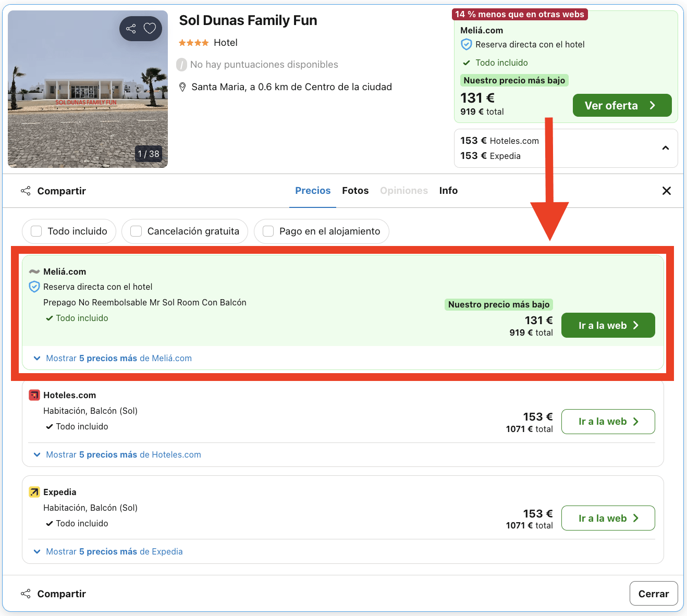Click Todo incluido under Hoteles.com room
The image size is (687, 616).
pyautogui.click(x=82, y=426)
